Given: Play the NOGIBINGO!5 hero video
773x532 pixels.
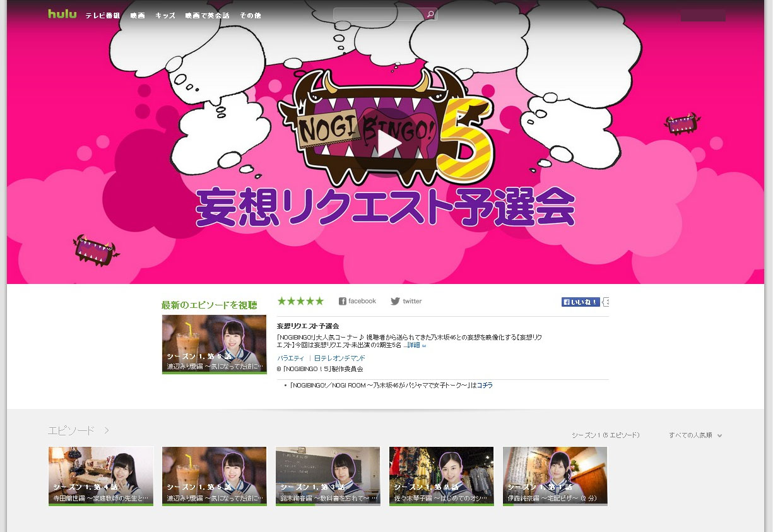Looking at the screenshot, I should (x=387, y=143).
